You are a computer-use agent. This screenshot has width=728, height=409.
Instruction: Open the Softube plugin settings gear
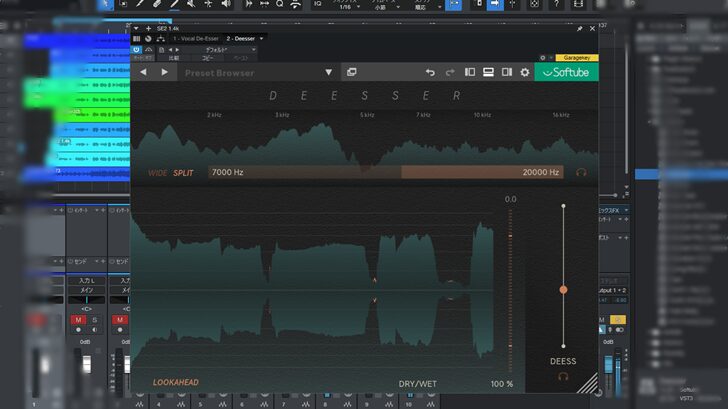tap(525, 72)
